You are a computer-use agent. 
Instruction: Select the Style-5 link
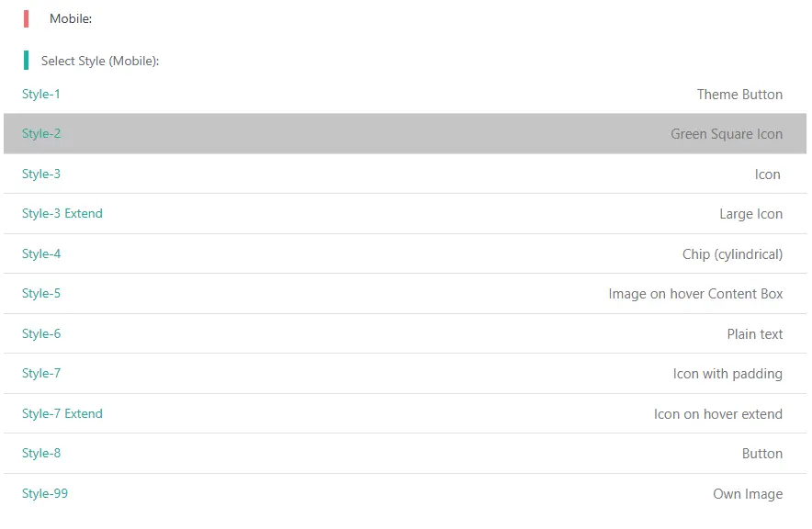point(41,293)
